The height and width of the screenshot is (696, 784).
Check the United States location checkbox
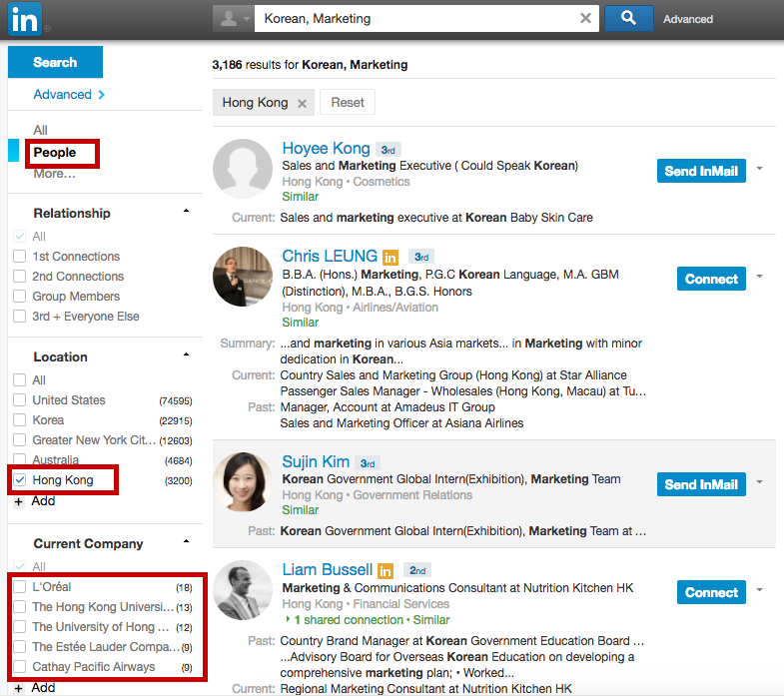[x=20, y=400]
